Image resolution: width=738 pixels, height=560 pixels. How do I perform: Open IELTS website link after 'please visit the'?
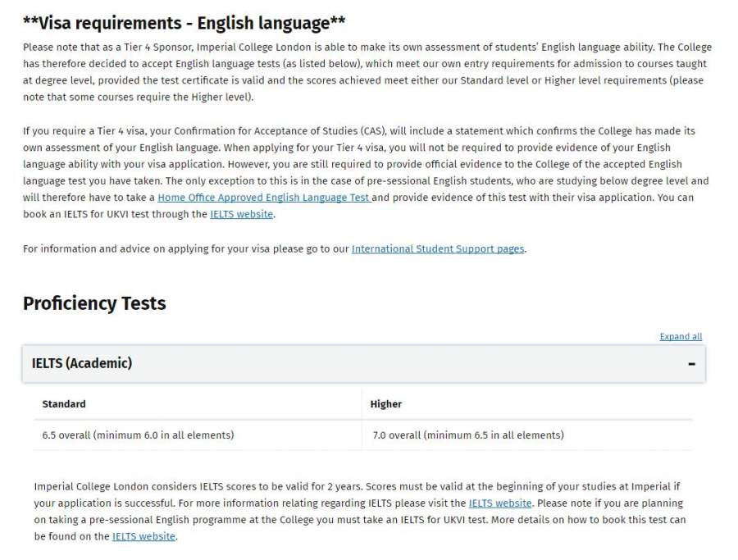500,503
